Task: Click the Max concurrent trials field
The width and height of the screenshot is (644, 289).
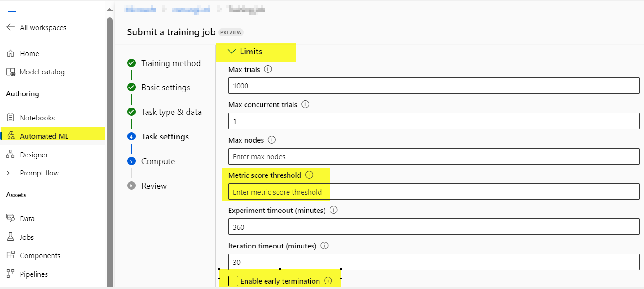Action: tap(434, 121)
